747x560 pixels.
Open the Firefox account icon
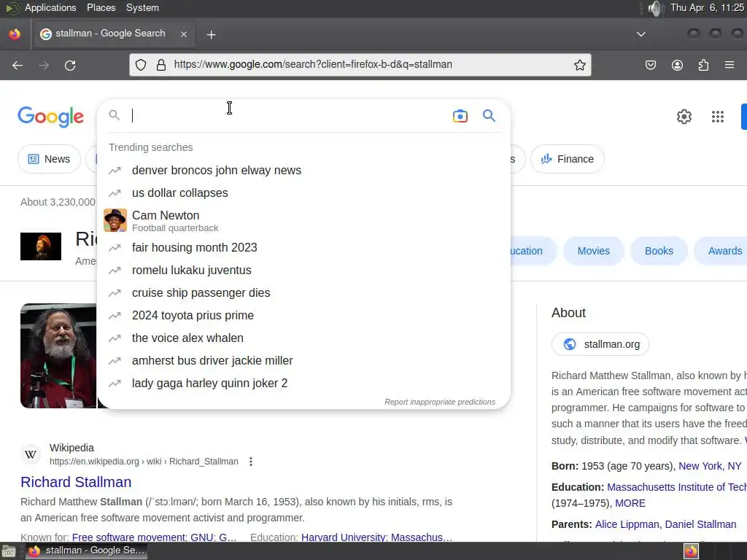(677, 65)
